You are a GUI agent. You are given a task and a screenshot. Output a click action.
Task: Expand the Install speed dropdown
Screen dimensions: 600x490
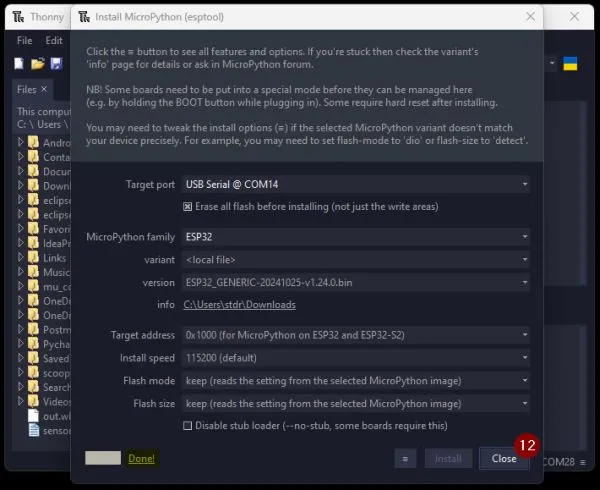[x=356, y=357]
